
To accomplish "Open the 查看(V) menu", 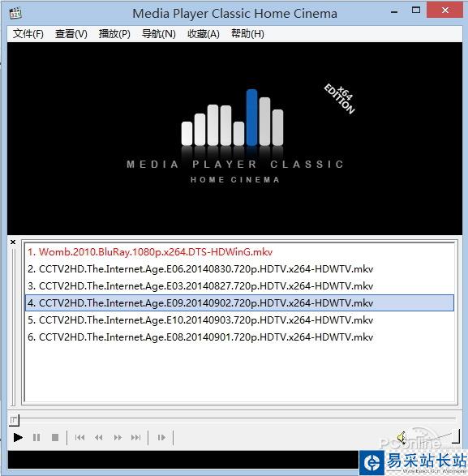I will 71,34.
